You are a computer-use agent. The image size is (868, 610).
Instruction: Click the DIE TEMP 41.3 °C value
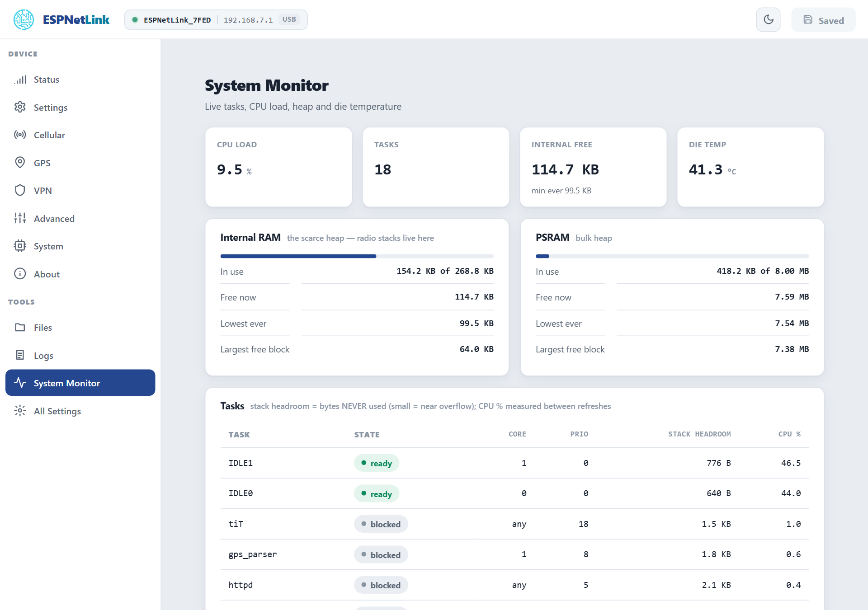(x=712, y=169)
